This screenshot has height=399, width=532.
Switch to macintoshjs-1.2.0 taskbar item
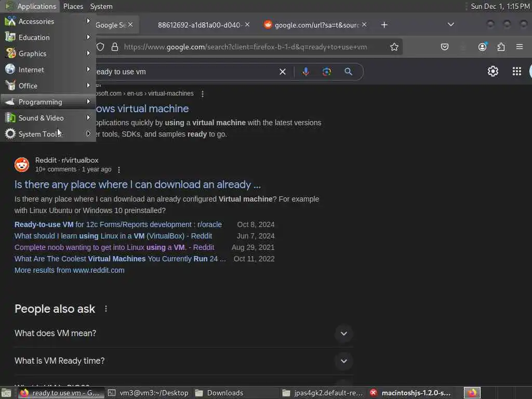click(x=410, y=393)
